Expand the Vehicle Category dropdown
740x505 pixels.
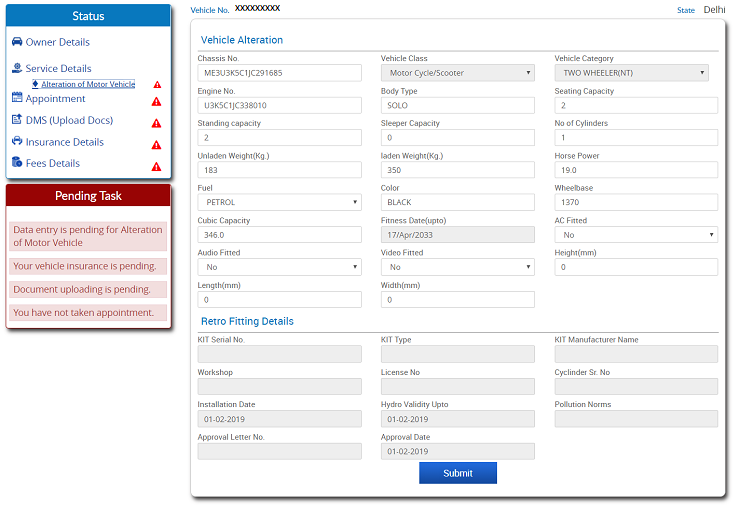[631, 73]
